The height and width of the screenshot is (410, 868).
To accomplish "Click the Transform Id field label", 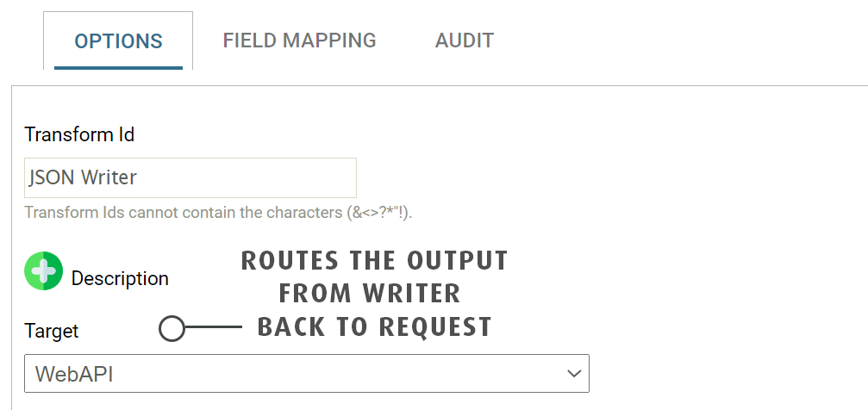I will click(x=79, y=134).
